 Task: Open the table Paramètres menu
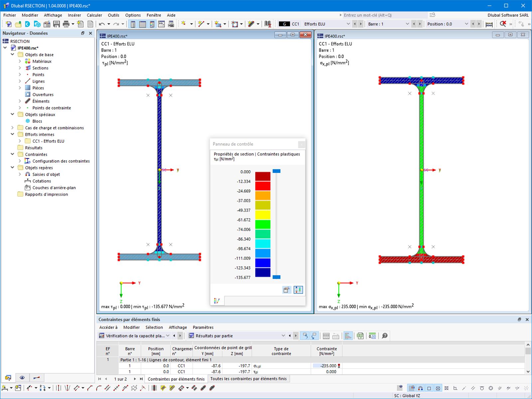point(203,327)
